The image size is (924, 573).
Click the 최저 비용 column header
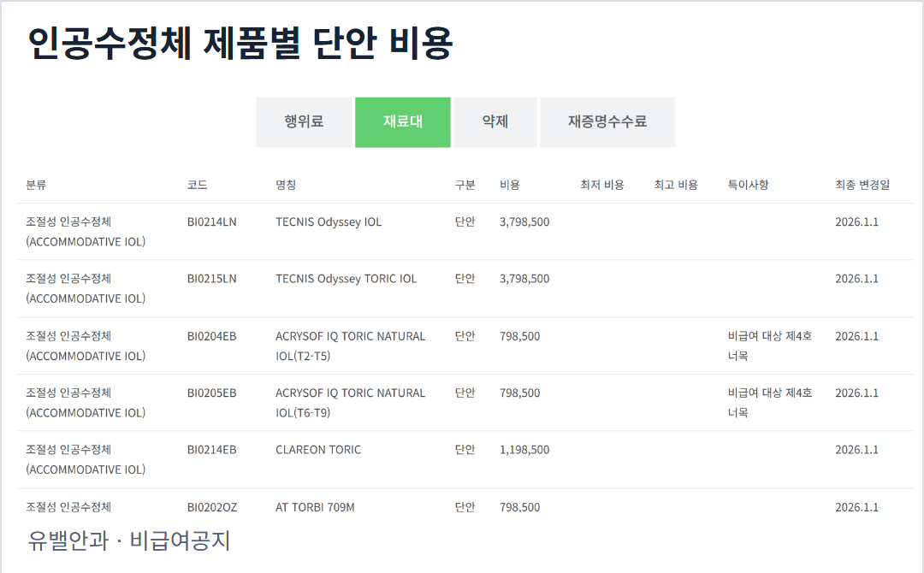(601, 185)
